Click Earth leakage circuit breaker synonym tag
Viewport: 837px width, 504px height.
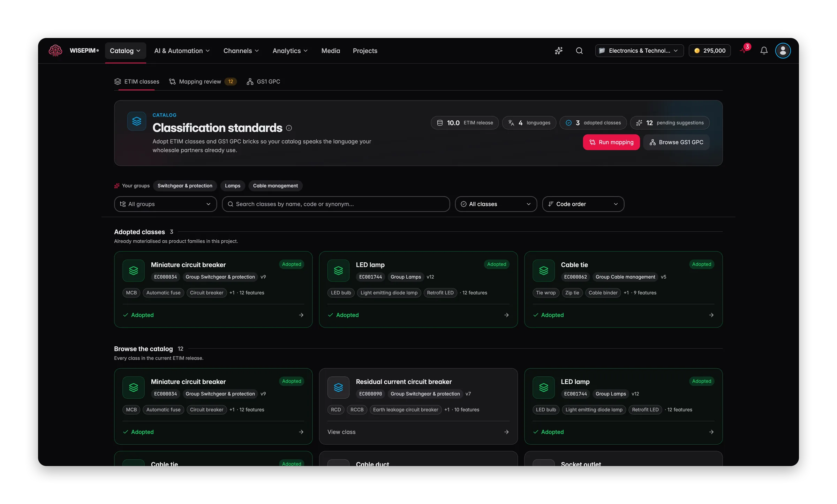(x=405, y=410)
